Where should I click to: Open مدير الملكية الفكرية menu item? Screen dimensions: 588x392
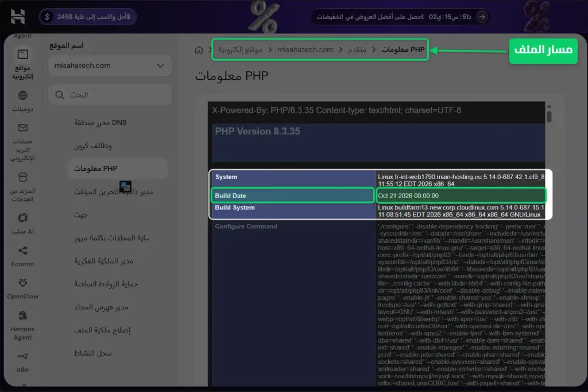point(103,261)
